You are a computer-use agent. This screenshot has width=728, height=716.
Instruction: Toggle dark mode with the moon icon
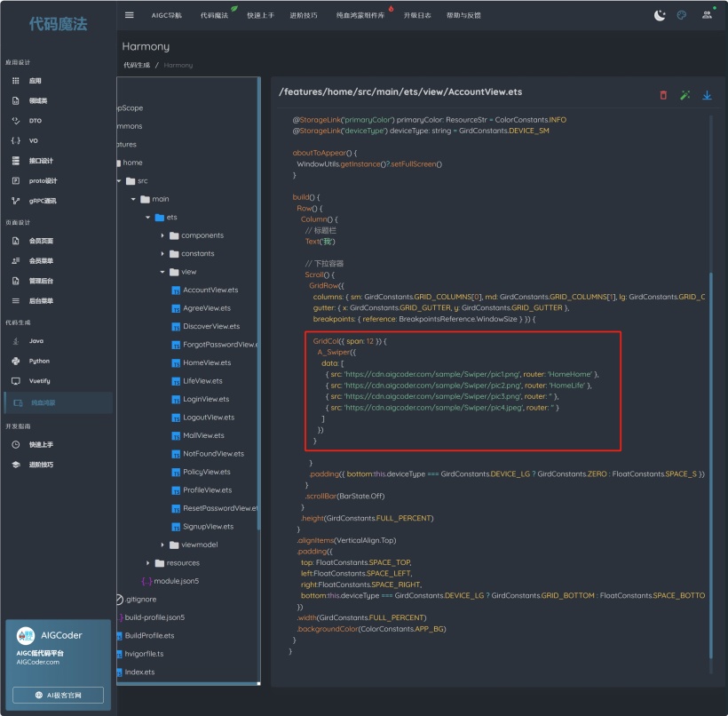coord(660,15)
